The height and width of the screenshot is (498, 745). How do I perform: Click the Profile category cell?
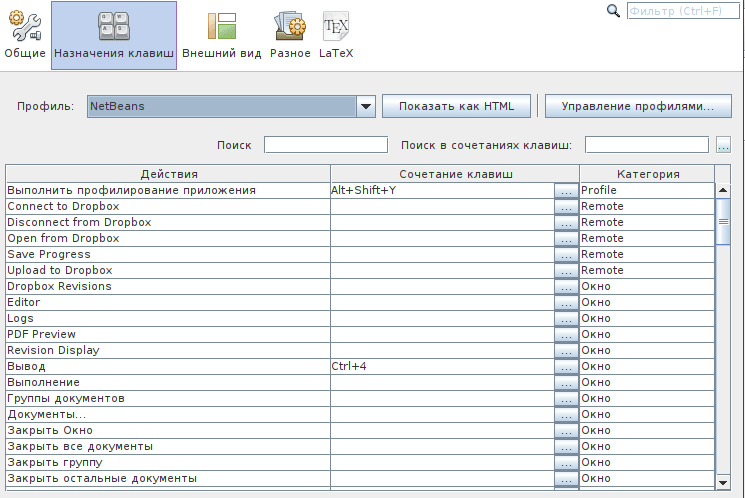click(647, 190)
